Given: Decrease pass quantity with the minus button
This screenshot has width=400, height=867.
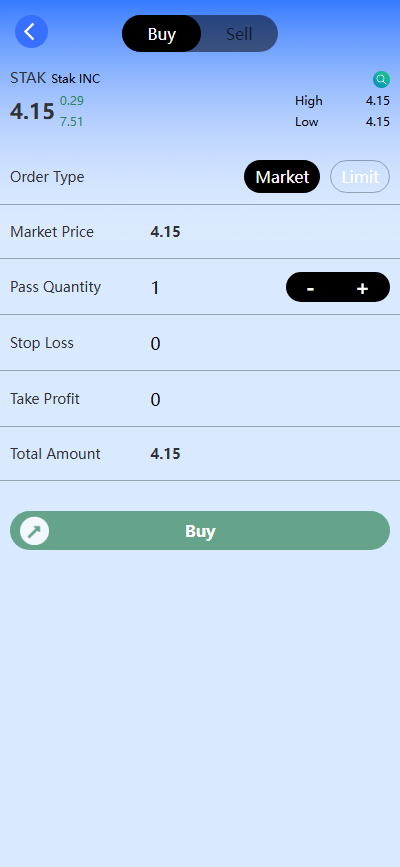Looking at the screenshot, I should coord(310,288).
